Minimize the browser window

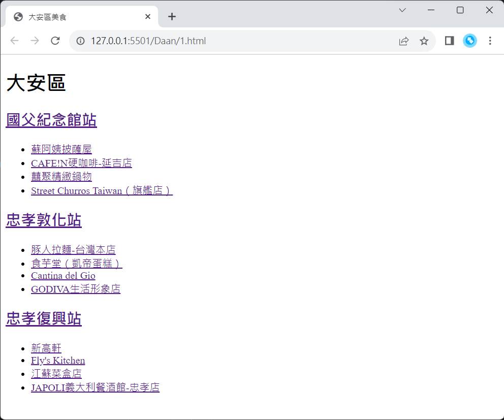[x=431, y=10]
